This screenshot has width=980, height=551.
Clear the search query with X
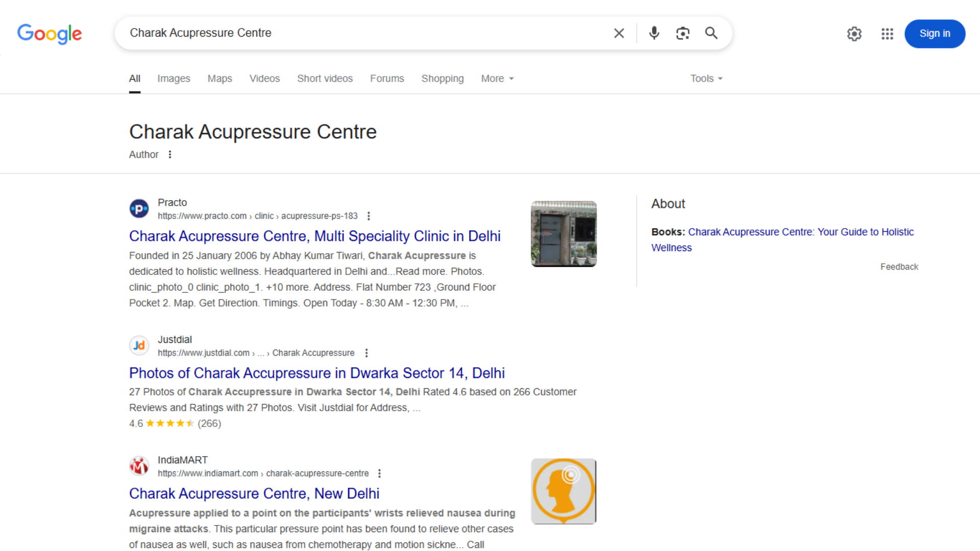point(619,33)
